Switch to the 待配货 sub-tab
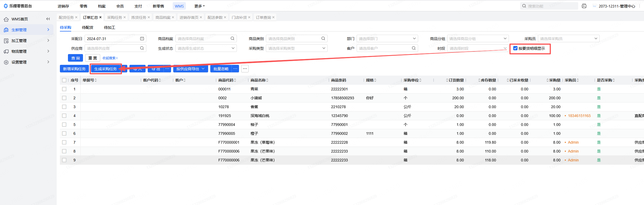 pos(88,27)
